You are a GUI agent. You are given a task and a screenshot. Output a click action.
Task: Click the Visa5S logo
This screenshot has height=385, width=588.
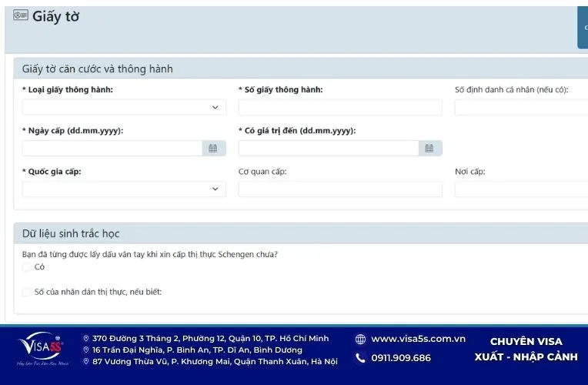click(42, 345)
